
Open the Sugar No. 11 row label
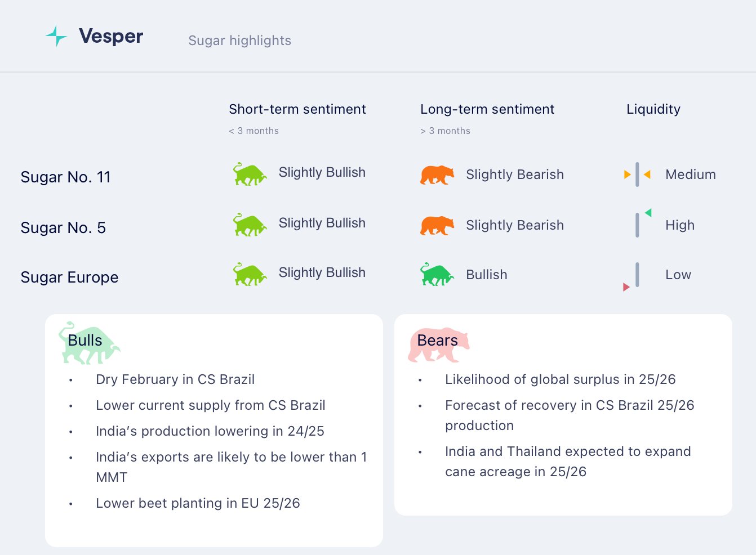pos(65,177)
